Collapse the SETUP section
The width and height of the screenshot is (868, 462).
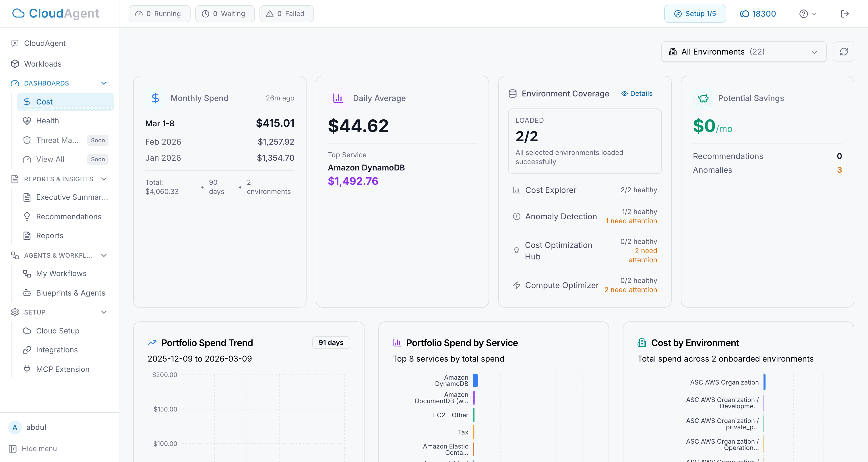tap(104, 312)
